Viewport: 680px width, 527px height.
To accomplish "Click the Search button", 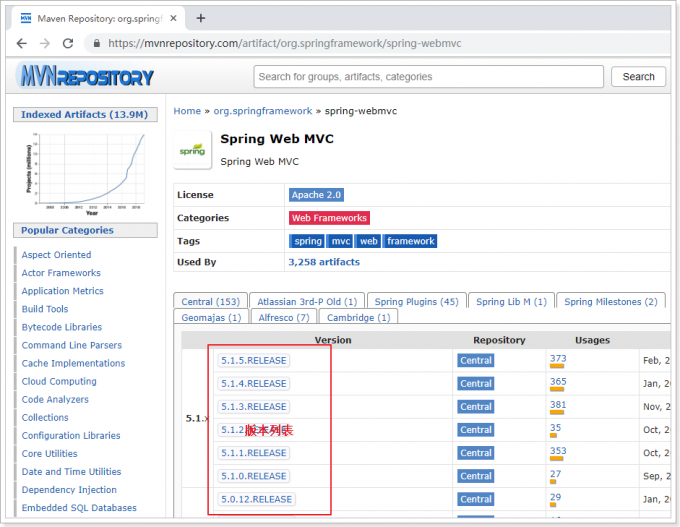I will point(638,77).
